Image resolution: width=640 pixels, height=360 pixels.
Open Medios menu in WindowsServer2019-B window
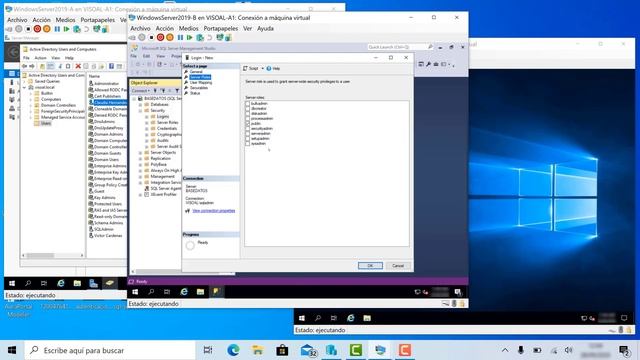[x=189, y=29]
